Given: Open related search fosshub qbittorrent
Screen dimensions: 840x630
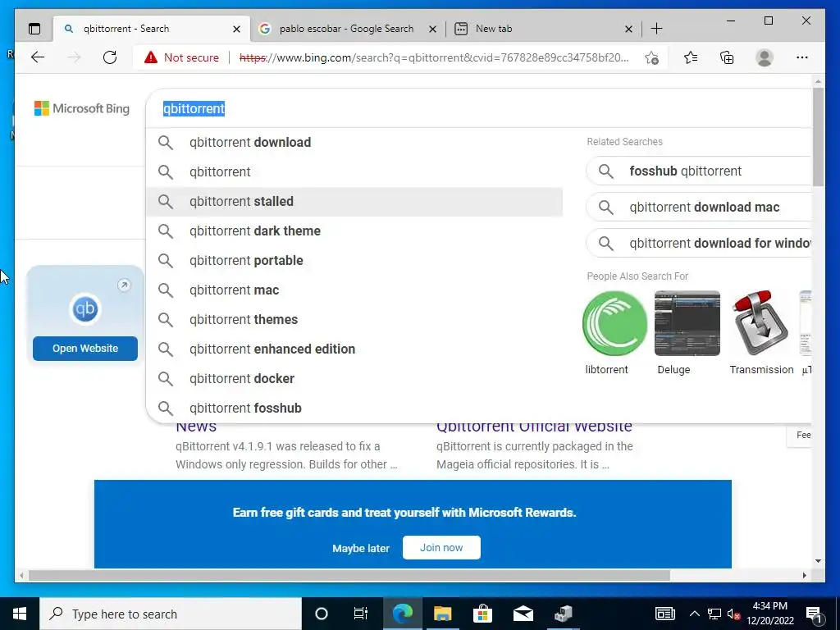Looking at the screenshot, I should click(x=699, y=171).
